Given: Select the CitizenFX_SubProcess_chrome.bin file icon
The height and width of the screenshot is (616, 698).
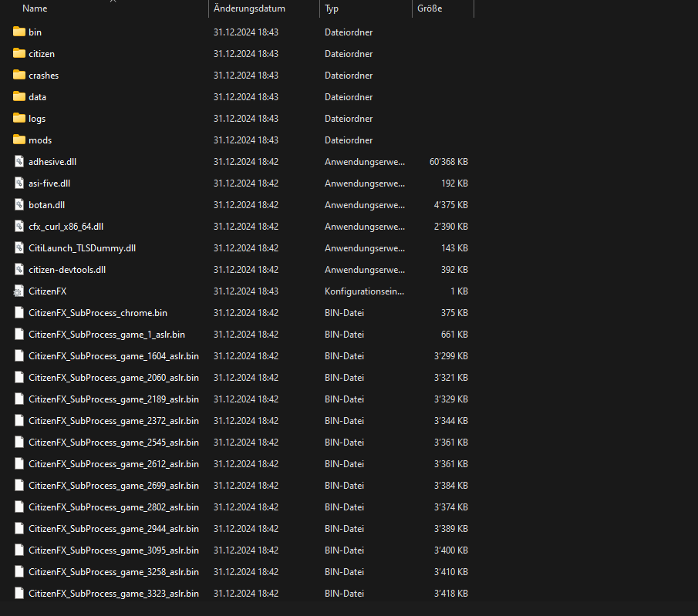Looking at the screenshot, I should coord(19,313).
